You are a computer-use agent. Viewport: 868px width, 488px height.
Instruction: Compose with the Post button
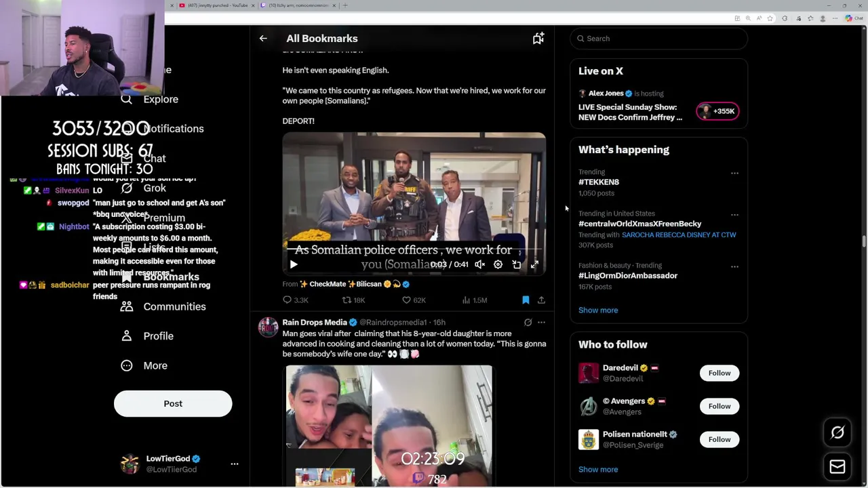(173, 404)
